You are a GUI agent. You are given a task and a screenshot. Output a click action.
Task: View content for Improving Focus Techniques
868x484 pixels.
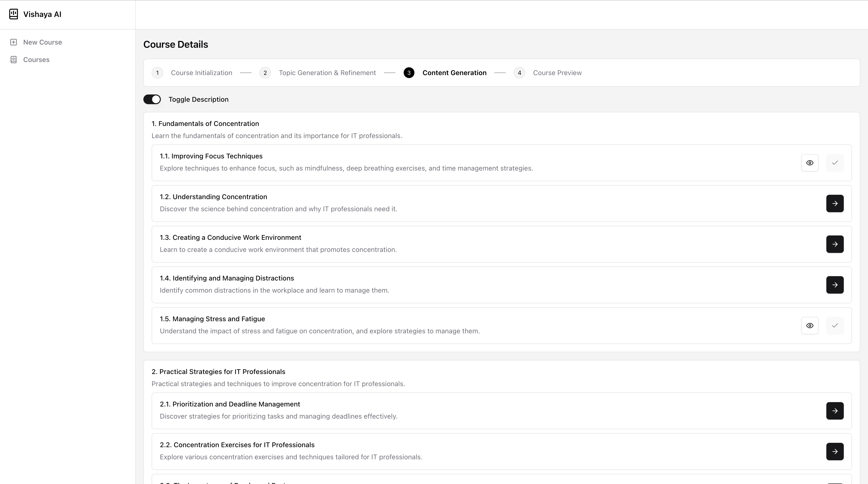(x=810, y=163)
